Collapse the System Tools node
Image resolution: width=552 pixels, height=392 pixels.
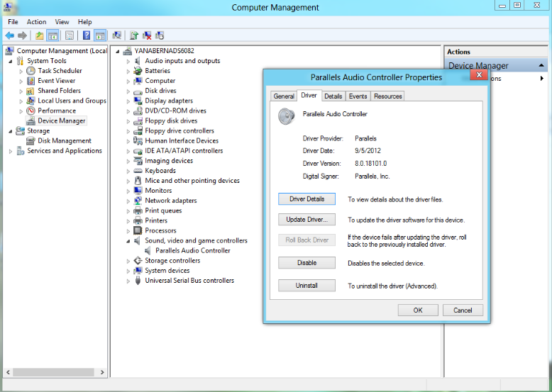click(x=11, y=61)
